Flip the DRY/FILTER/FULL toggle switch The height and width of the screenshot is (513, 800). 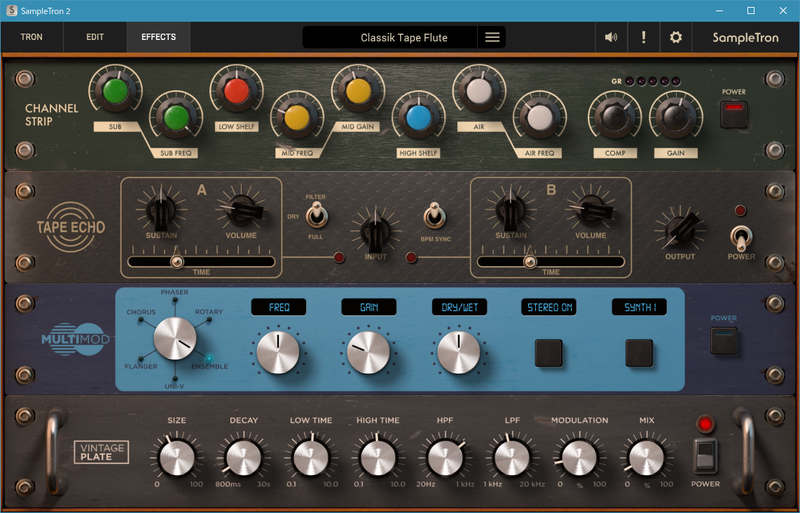tap(316, 215)
